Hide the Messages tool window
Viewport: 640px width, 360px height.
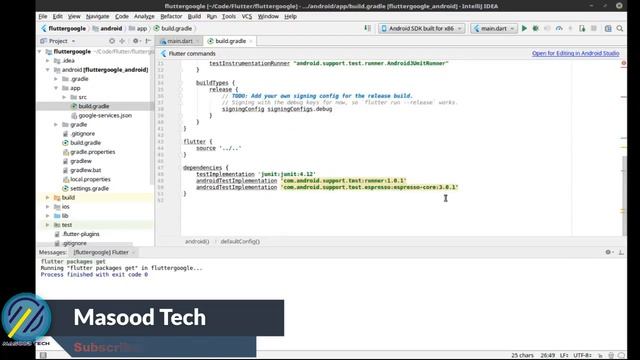(621, 252)
